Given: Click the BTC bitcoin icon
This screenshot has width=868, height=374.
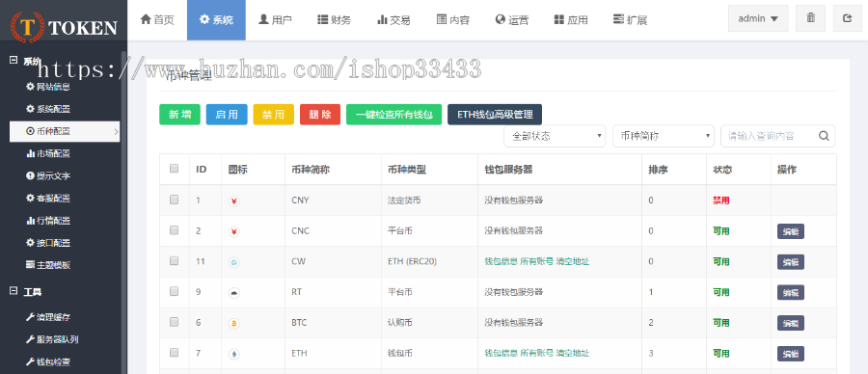Looking at the screenshot, I should (233, 323).
